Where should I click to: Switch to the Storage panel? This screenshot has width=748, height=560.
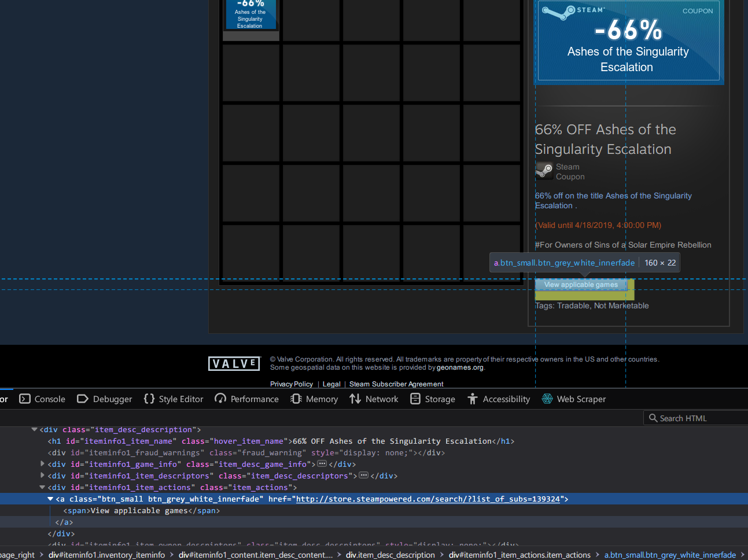tap(432, 399)
